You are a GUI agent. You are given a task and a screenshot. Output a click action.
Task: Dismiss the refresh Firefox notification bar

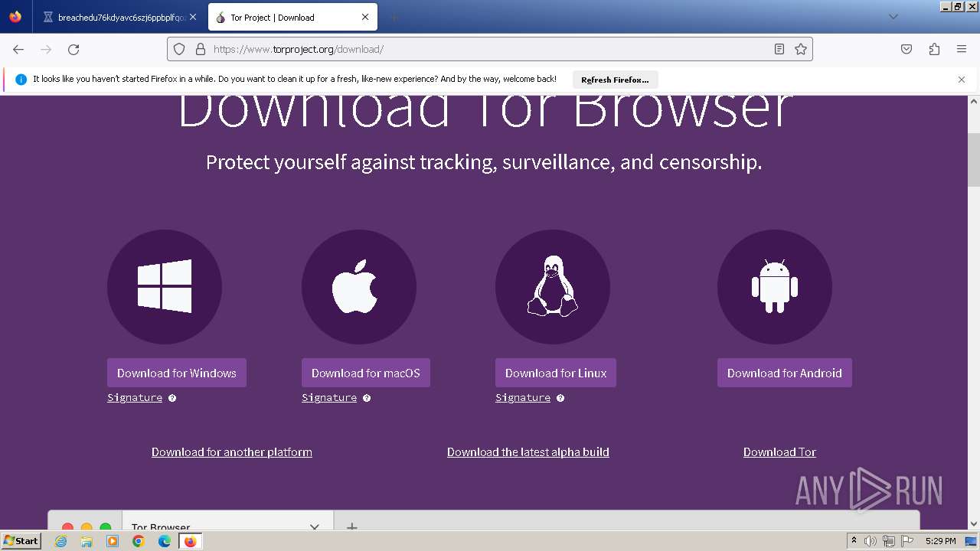[962, 80]
